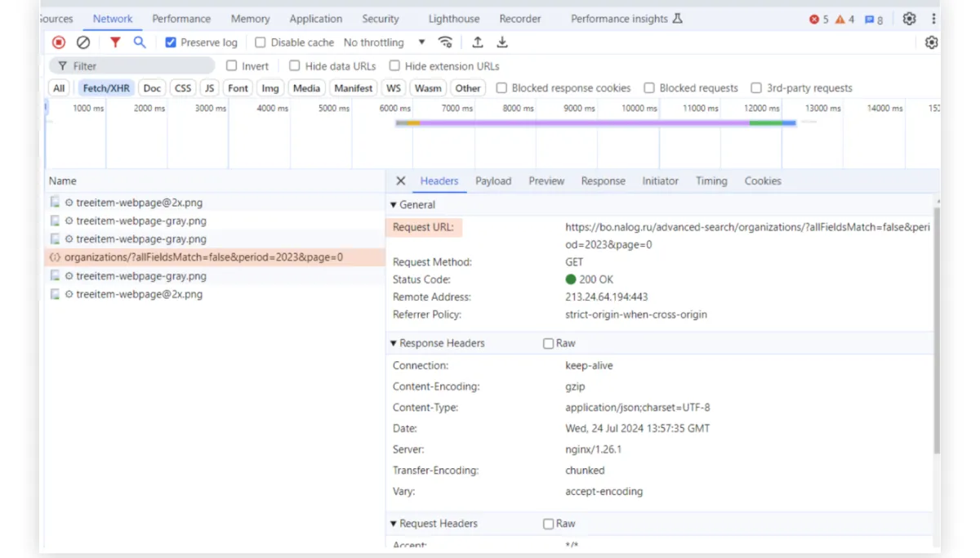Uncheck Preserve log checkbox
Viewport: 980px width, 558px height.
coord(171,42)
